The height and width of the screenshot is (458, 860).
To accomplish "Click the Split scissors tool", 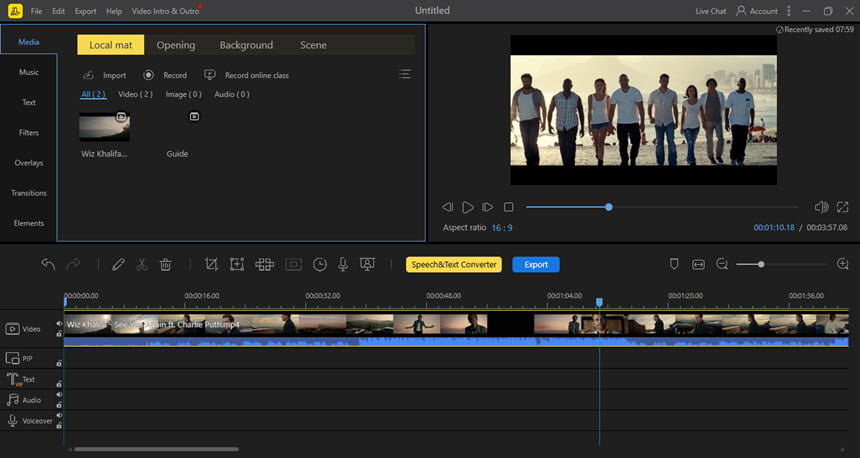I will click(142, 264).
